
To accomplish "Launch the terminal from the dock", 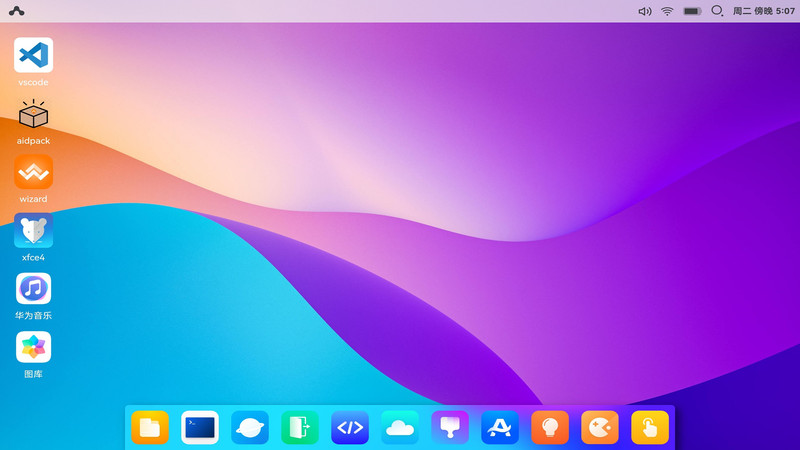I will click(x=200, y=428).
